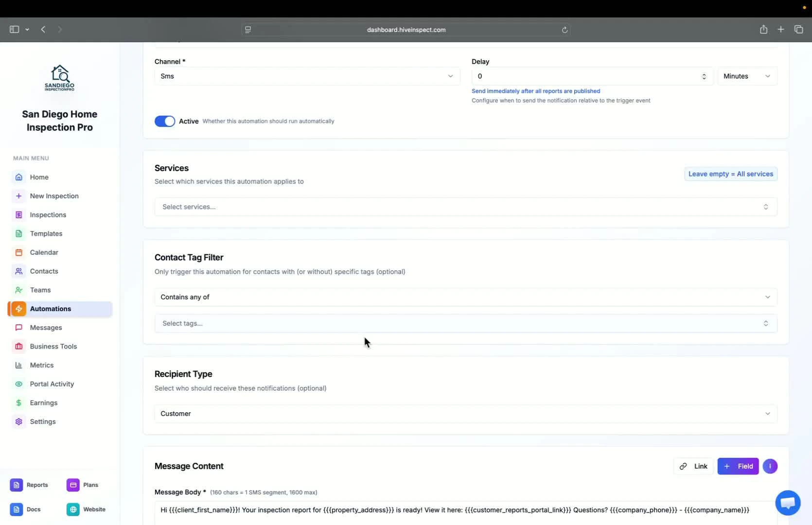Open the Templates section
The height and width of the screenshot is (525, 812).
[x=46, y=233]
